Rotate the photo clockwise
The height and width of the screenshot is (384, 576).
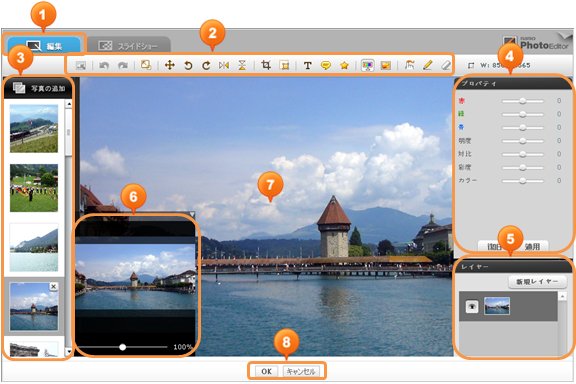(x=206, y=65)
